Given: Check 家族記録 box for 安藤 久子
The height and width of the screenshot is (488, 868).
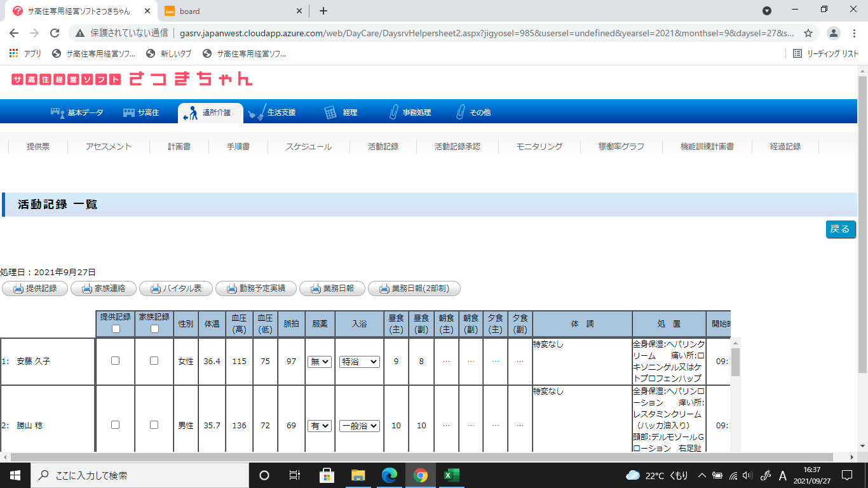Looking at the screenshot, I should (154, 361).
